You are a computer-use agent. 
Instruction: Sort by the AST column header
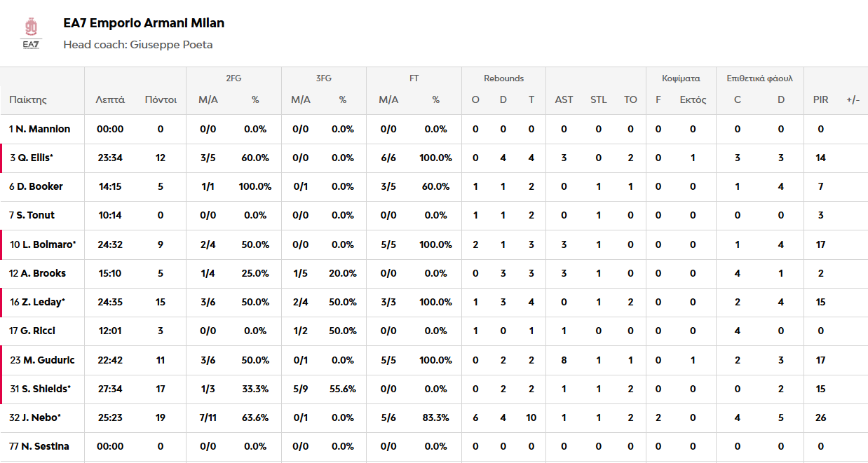[x=564, y=99]
